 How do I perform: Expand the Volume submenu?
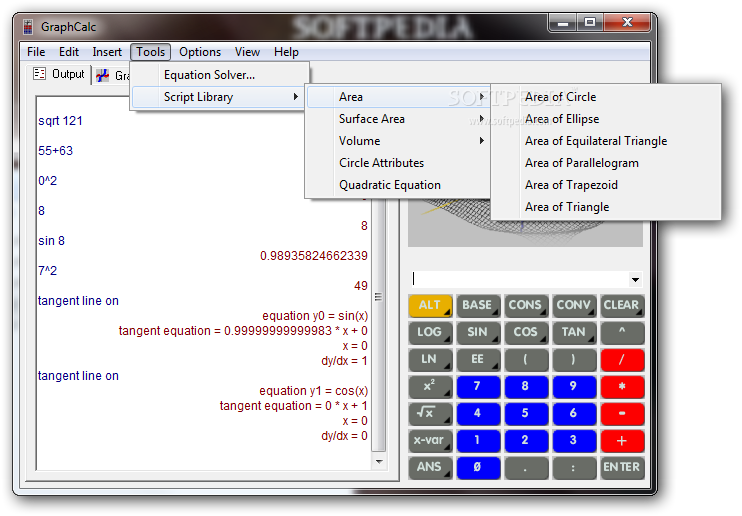[x=398, y=141]
